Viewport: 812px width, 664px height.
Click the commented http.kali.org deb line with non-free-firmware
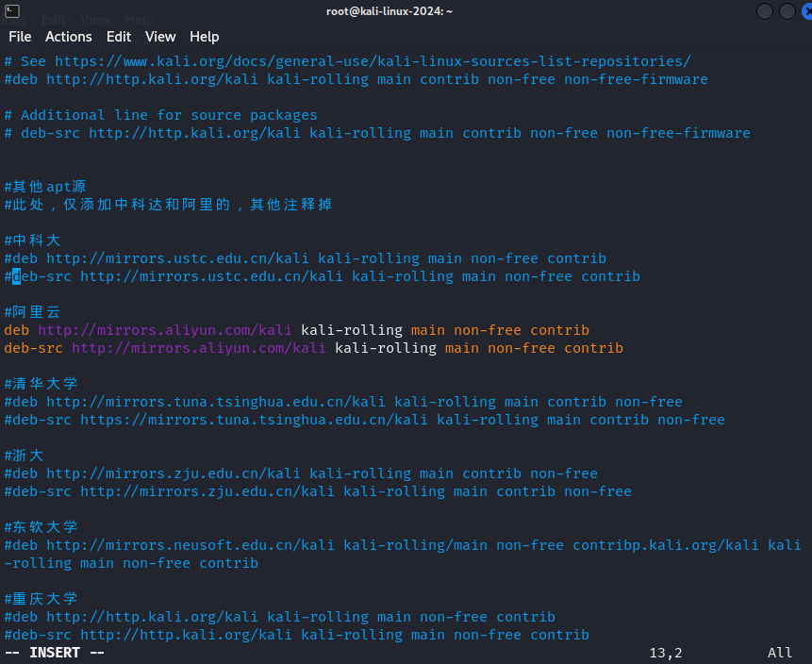(356, 79)
